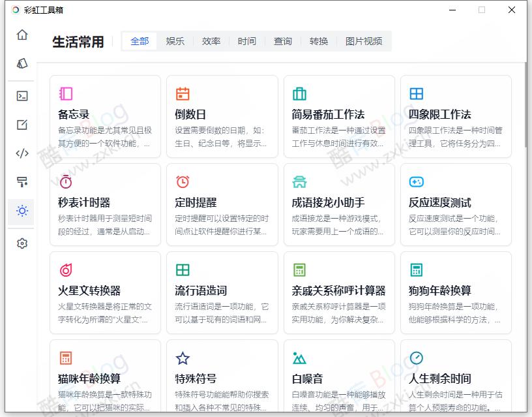Viewport: 532px width, 417px height.
Task: Click the 白噪音 mountain icon
Action: tap(299, 358)
